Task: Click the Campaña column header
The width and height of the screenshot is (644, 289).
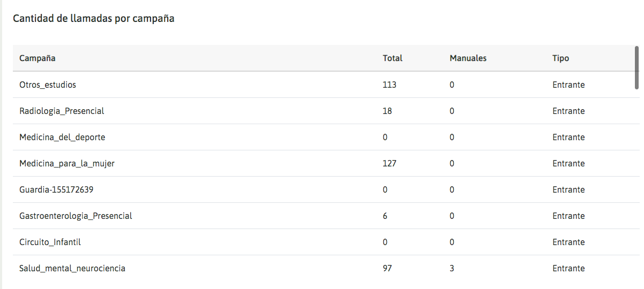Action: 38,58
